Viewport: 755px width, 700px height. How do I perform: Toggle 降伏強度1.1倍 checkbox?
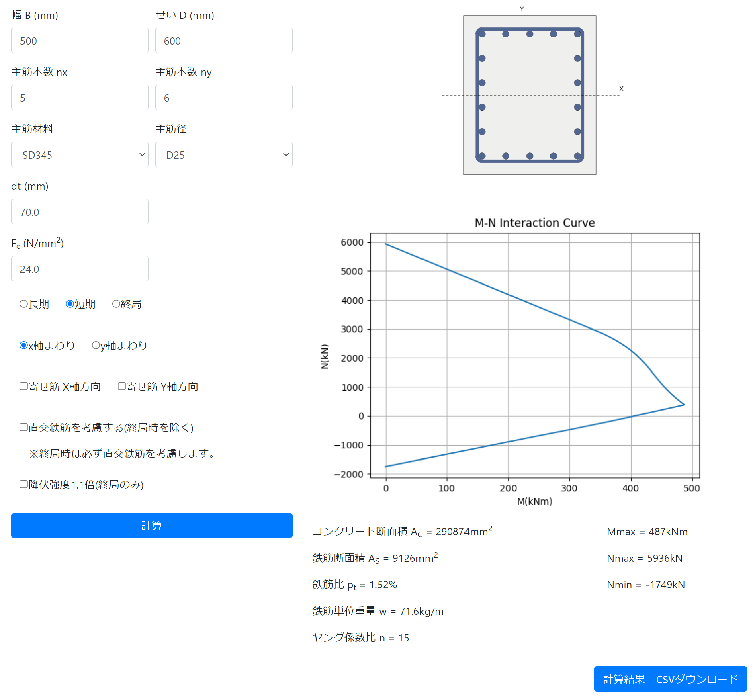(x=24, y=485)
